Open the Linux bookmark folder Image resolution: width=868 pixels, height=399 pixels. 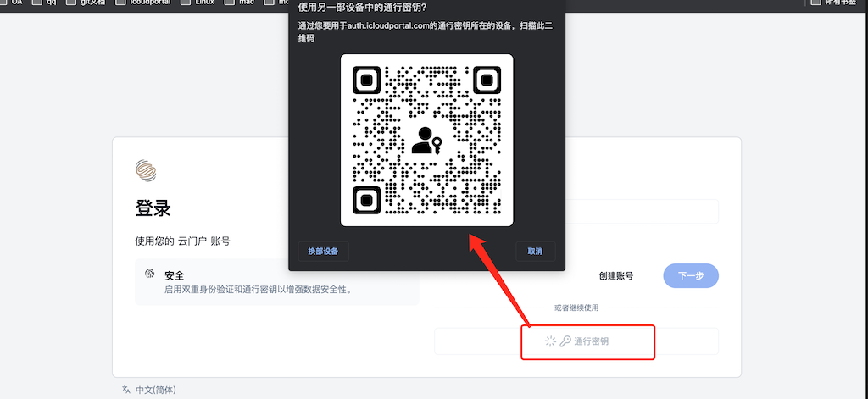(198, 3)
